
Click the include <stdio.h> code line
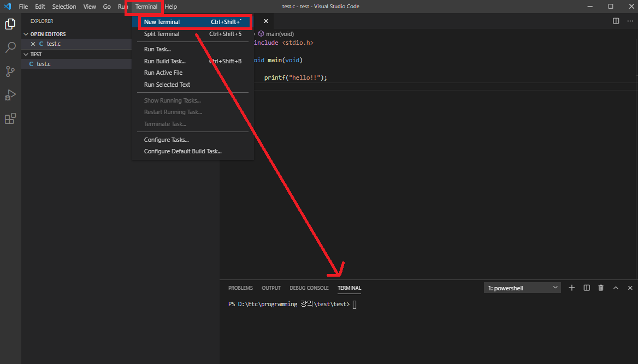click(283, 43)
